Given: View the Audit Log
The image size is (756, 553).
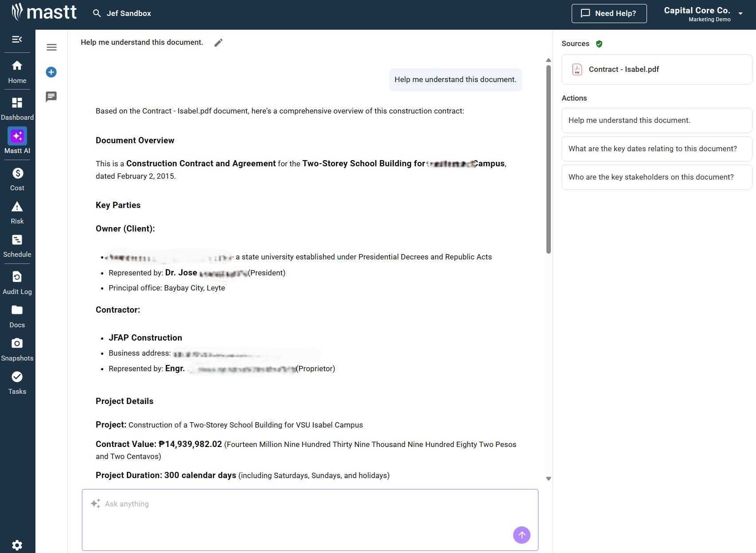Looking at the screenshot, I should tap(17, 282).
